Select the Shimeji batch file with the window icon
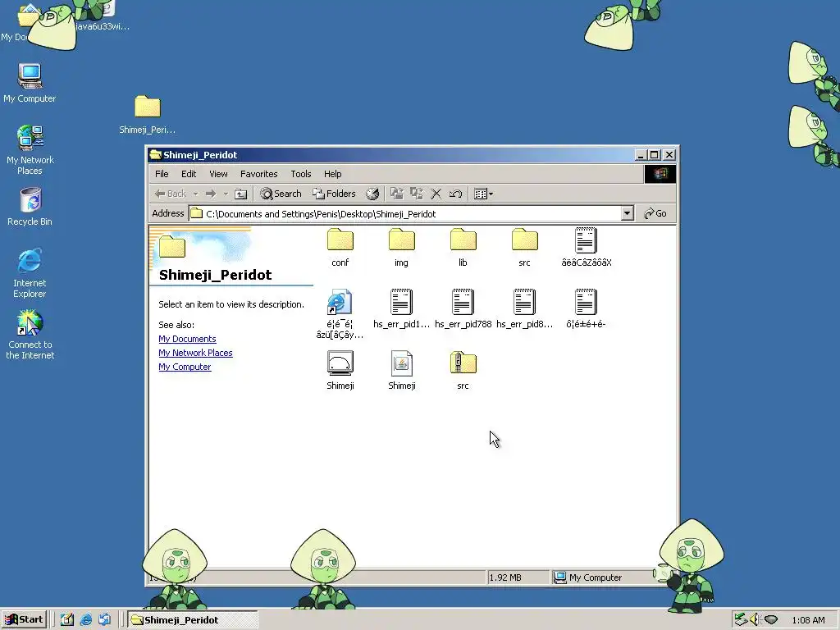Image resolution: width=840 pixels, height=630 pixels. (340, 371)
